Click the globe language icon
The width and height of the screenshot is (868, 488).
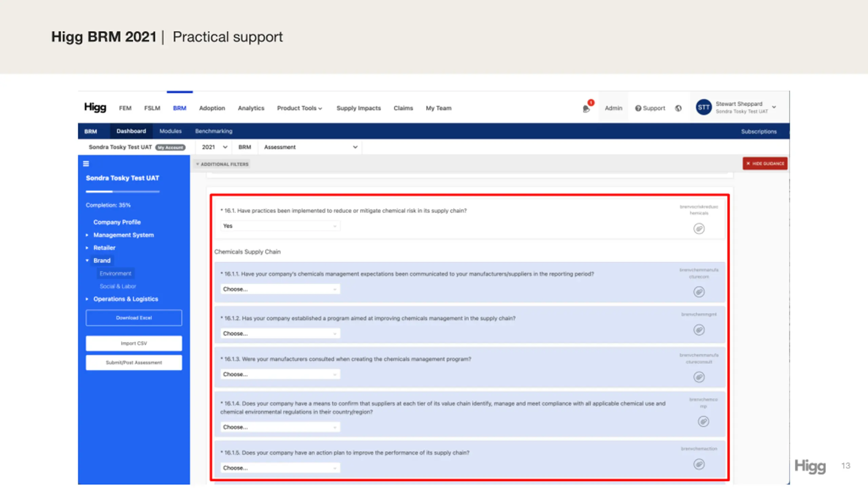[678, 108]
